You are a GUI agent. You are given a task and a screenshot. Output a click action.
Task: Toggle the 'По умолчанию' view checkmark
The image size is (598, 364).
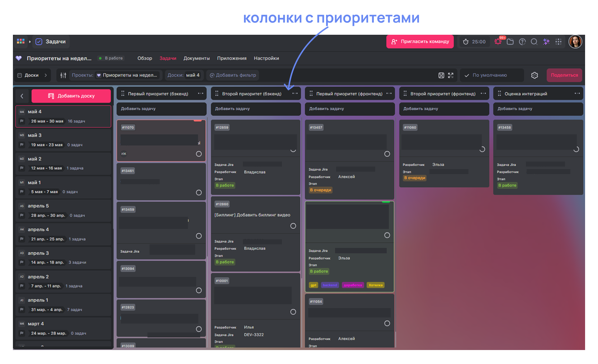(466, 75)
